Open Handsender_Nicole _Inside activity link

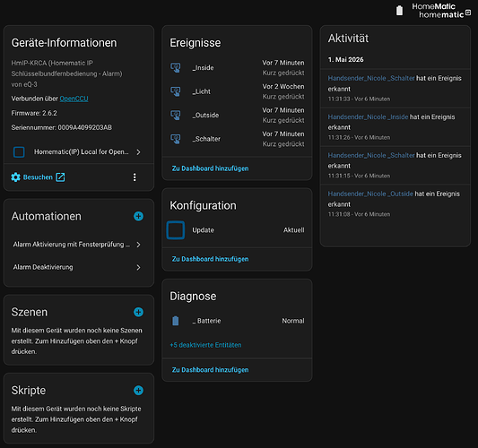368,117
